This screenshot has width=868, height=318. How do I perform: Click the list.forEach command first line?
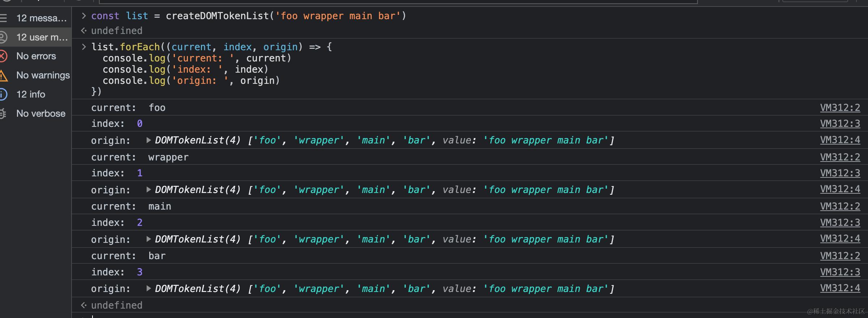(211, 47)
